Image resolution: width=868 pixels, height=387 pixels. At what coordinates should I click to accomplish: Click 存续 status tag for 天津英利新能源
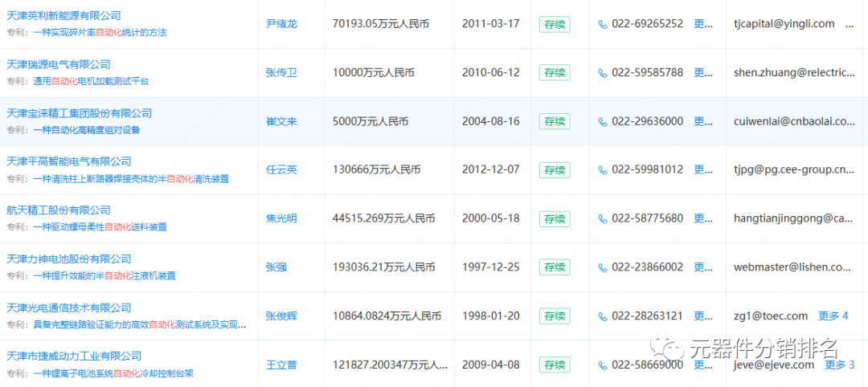[555, 24]
